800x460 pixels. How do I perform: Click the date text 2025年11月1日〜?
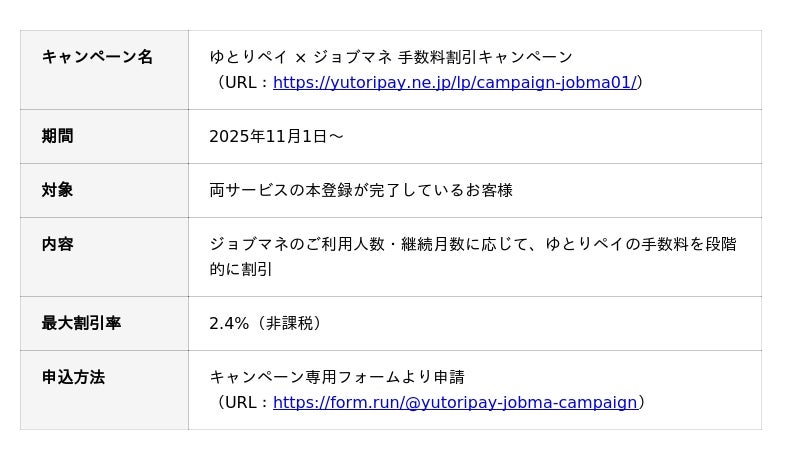276,137
